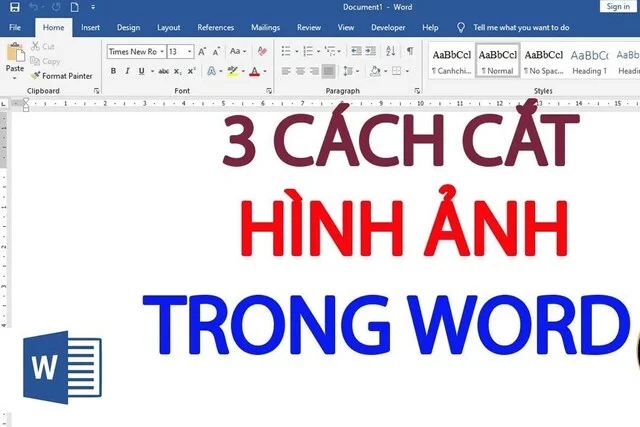Toggle Underline formatting
The image size is (640, 427).
[x=141, y=71]
